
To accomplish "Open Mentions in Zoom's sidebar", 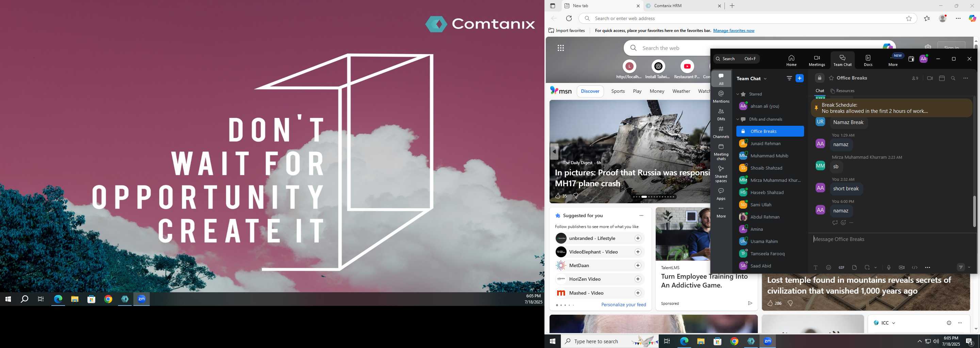I will pos(721,97).
